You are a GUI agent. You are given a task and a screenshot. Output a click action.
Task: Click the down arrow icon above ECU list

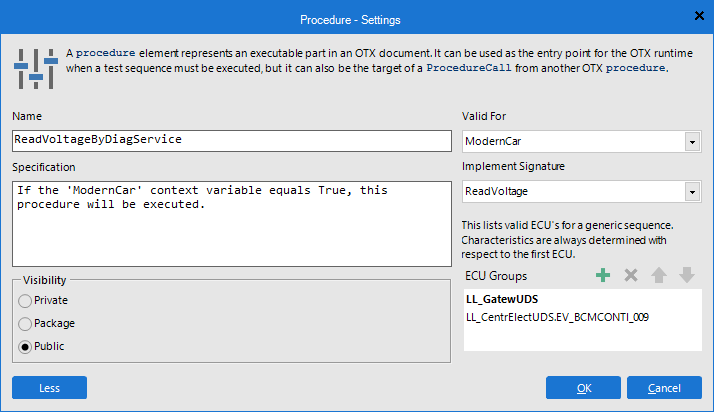[687, 275]
